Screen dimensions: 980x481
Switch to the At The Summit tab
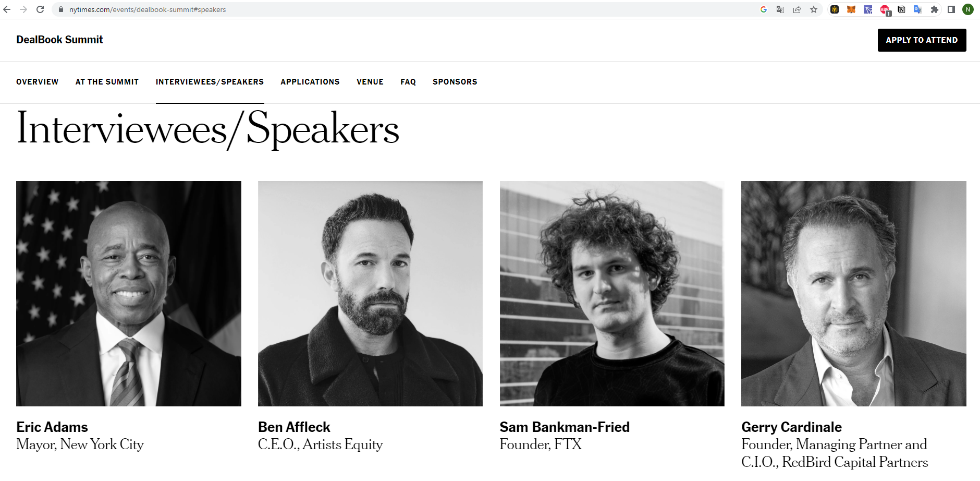pyautogui.click(x=107, y=82)
